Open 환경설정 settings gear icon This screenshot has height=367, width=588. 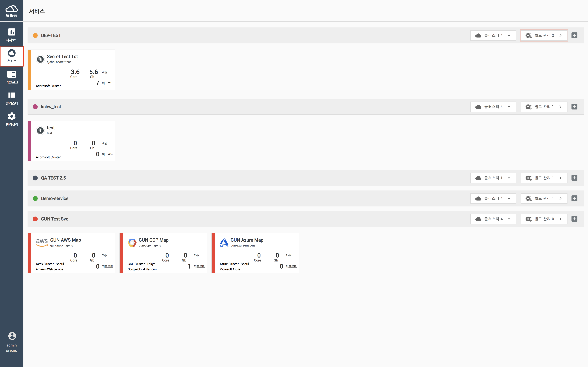[x=11, y=117]
